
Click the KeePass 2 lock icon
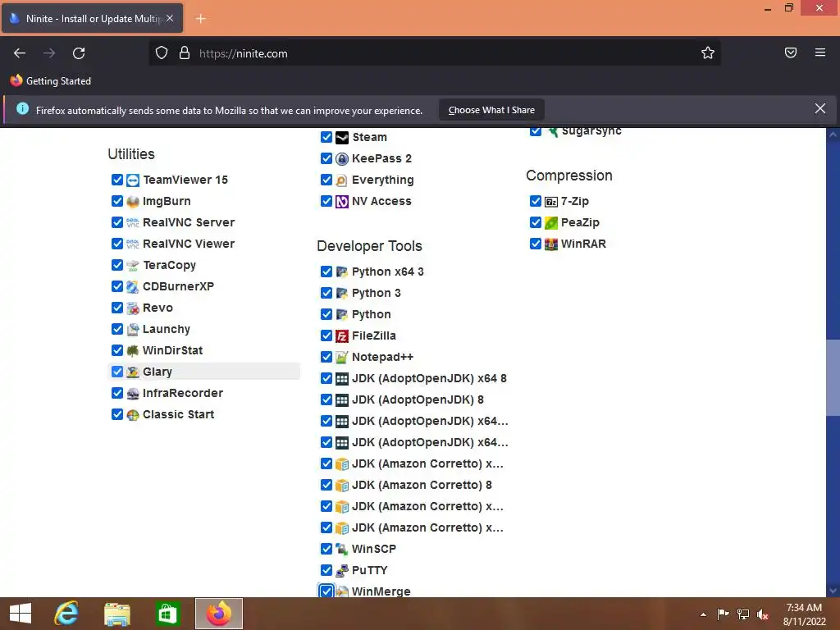[342, 158]
